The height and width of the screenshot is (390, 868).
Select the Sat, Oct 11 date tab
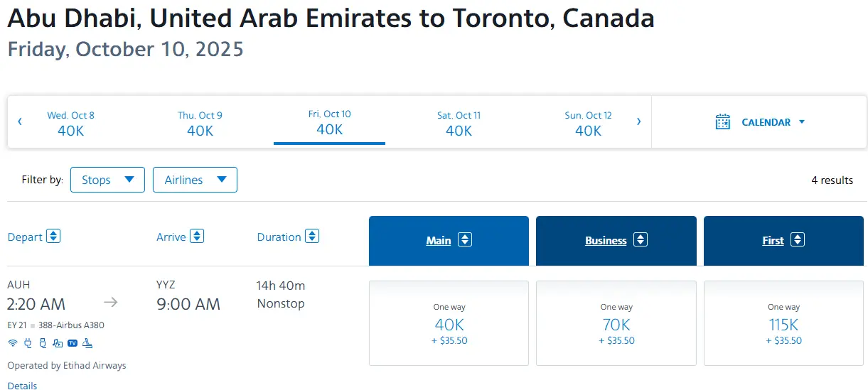(459, 123)
